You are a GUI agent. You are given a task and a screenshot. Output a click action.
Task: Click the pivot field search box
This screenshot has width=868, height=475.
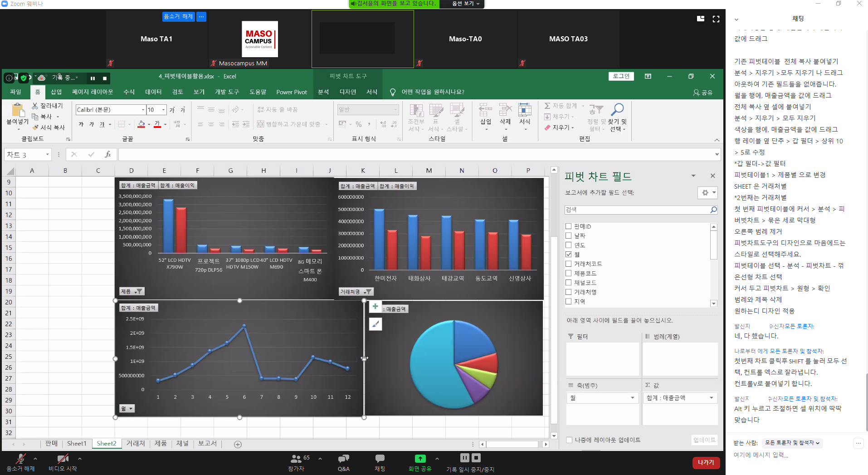[x=637, y=210]
